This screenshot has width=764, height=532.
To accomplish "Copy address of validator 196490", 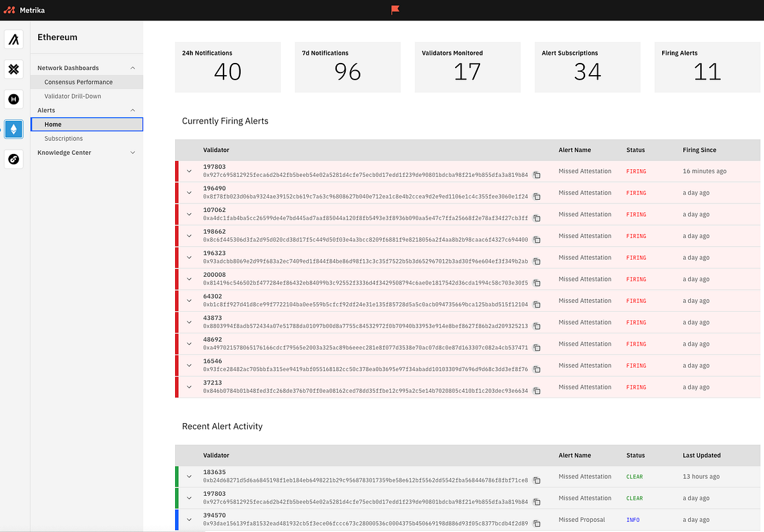I will pyautogui.click(x=537, y=197).
